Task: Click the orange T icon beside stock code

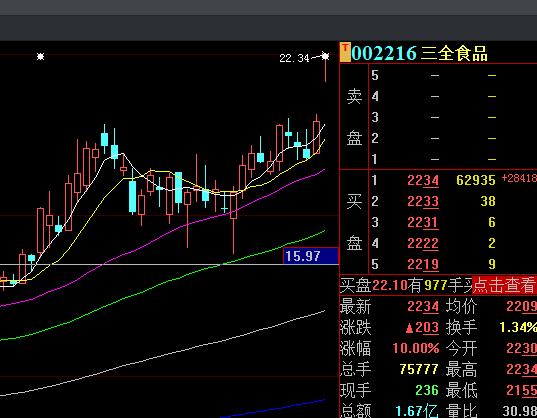Action: 345,52
